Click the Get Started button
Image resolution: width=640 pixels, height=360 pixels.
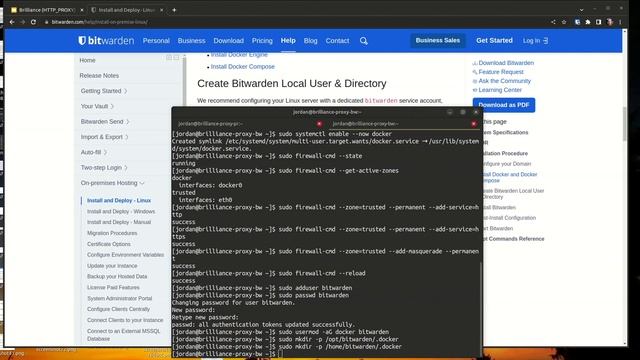494,40
